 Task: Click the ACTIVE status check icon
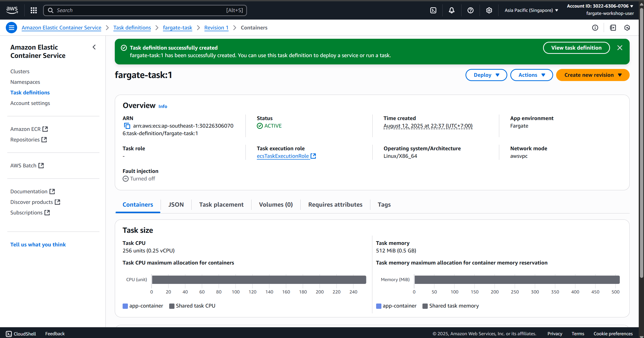(x=260, y=126)
